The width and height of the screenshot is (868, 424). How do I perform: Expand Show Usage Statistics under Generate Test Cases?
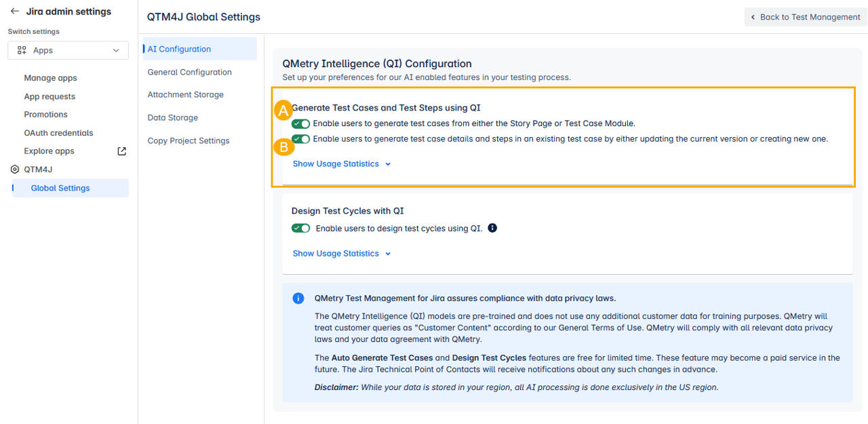coord(341,164)
